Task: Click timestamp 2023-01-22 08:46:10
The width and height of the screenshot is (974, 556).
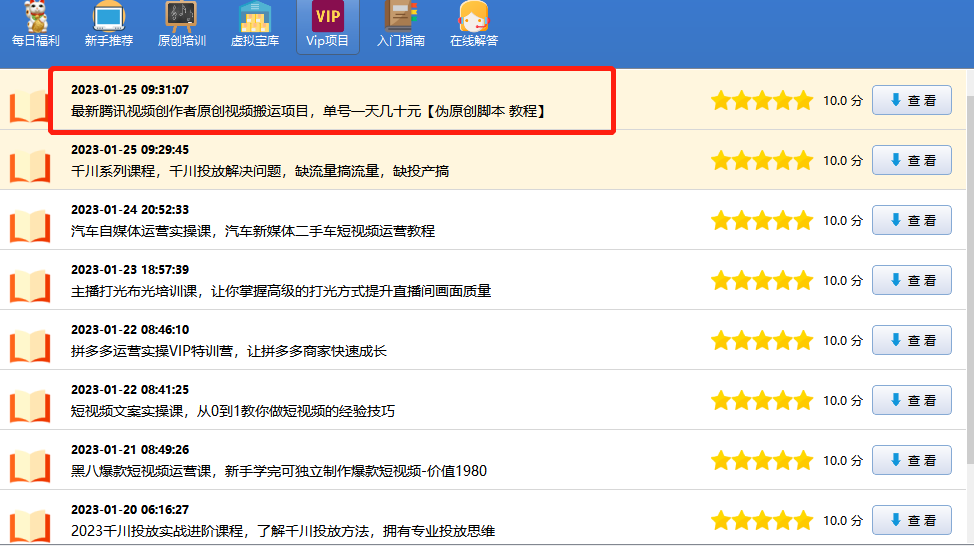Action: click(130, 329)
